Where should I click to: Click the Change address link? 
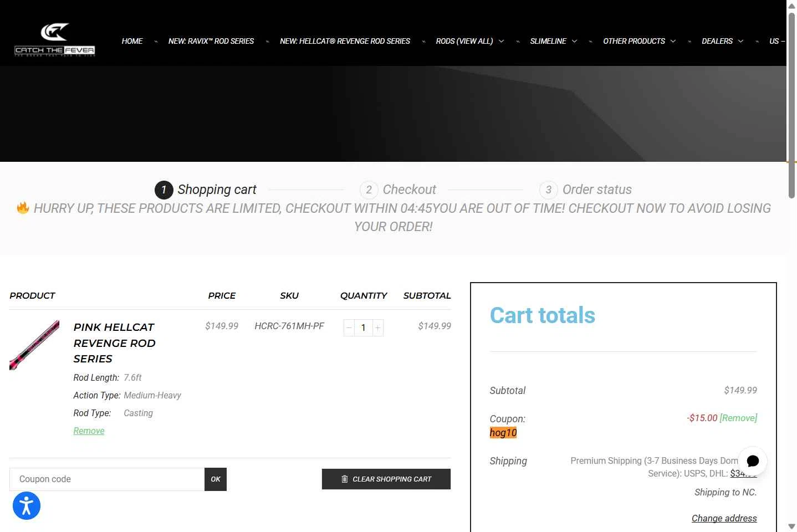724,518
